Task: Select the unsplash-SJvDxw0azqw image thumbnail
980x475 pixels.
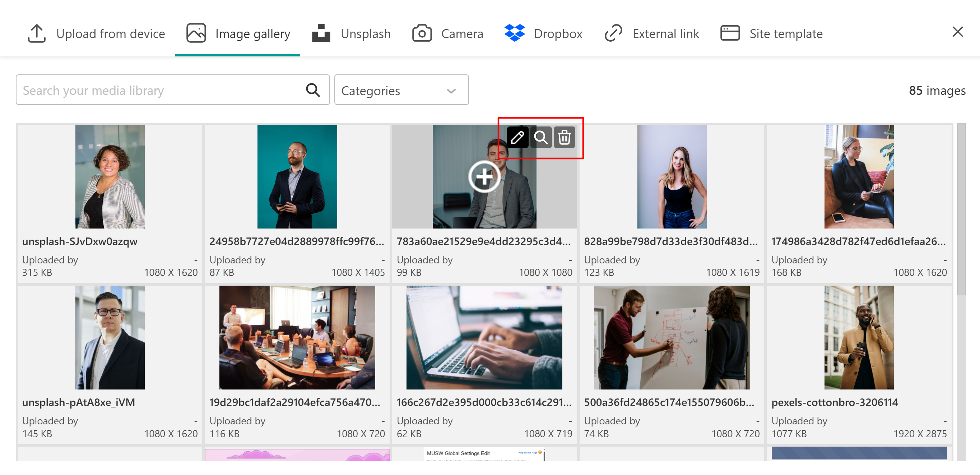Action: [110, 177]
